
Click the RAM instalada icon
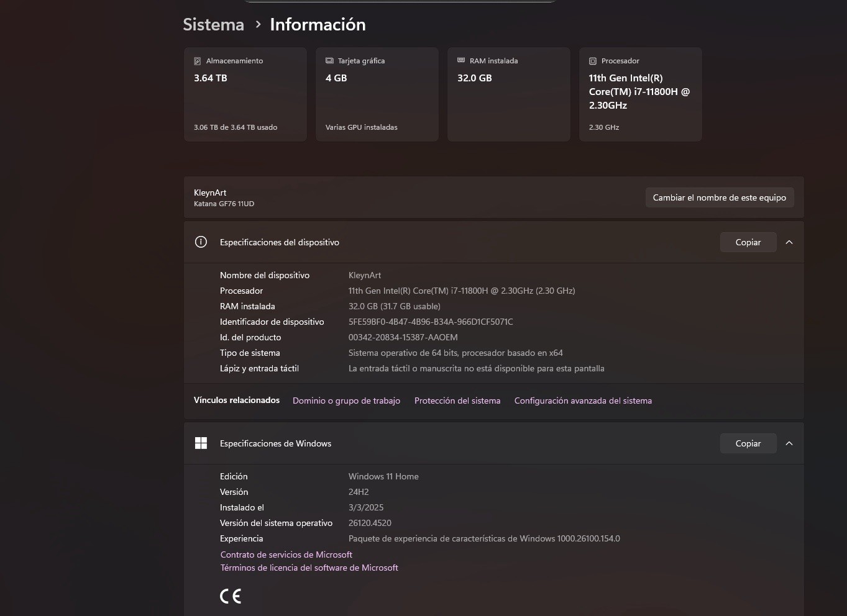[x=461, y=60]
